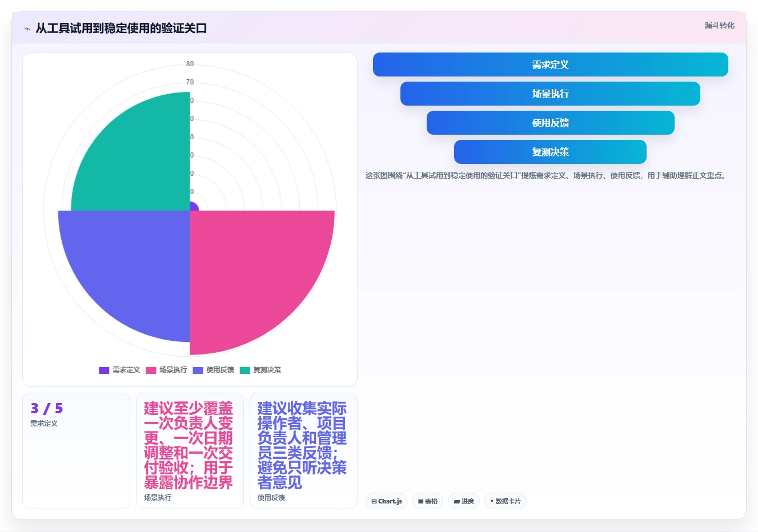Toggle the 场景执行 legend color swatch
758x532 pixels.
151,370
